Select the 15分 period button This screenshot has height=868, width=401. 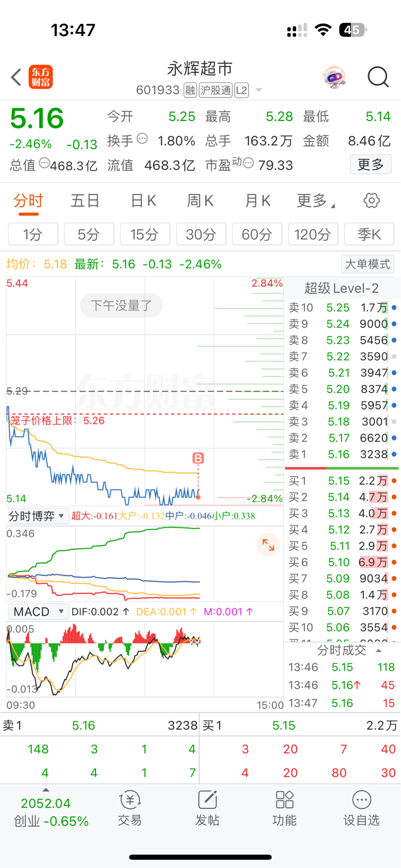[x=145, y=234]
